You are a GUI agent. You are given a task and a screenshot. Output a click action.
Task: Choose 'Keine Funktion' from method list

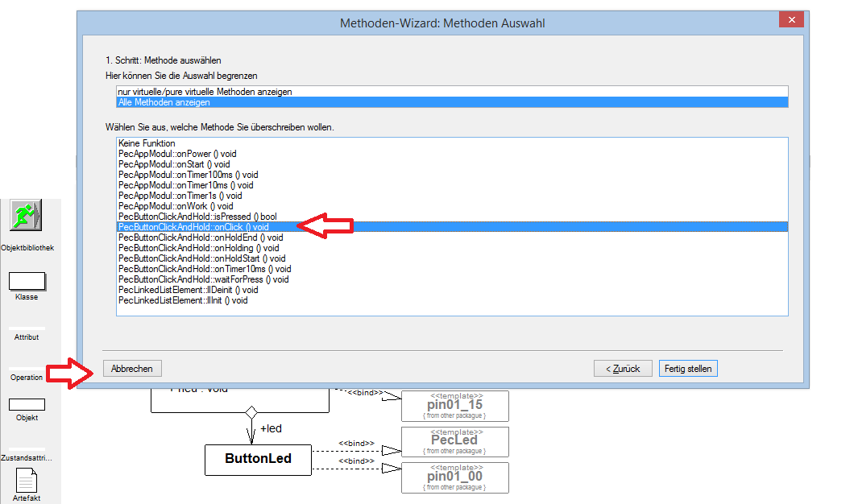click(x=146, y=143)
